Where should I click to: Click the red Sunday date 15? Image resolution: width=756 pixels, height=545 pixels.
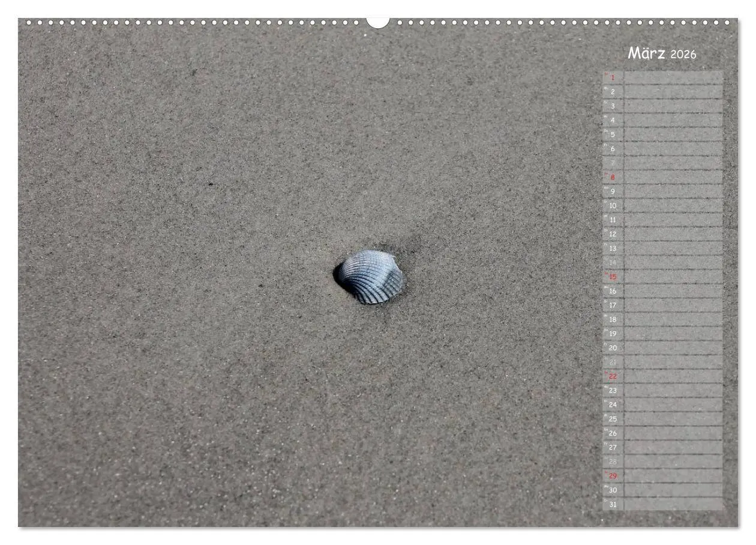(613, 277)
